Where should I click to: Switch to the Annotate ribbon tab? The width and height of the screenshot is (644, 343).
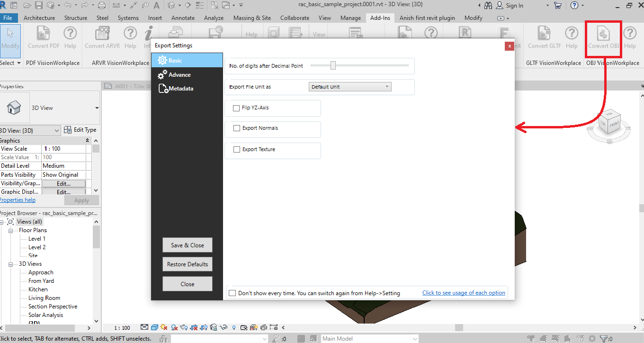click(x=183, y=18)
